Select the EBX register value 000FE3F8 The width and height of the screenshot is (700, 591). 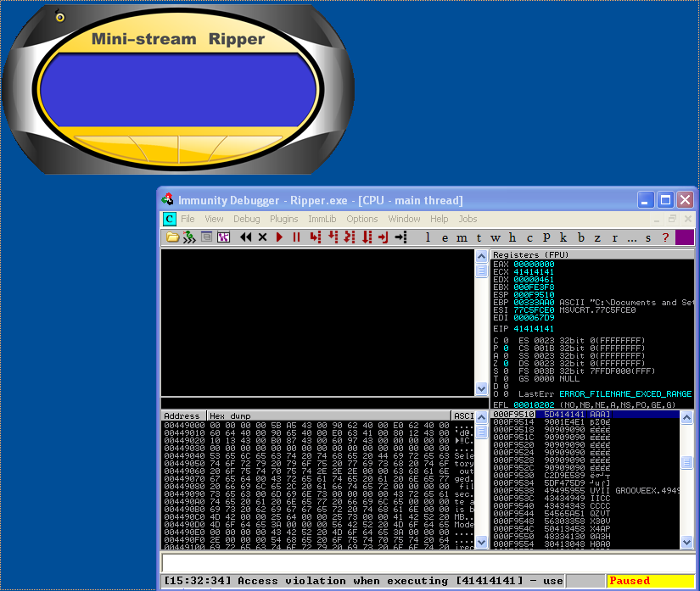[534, 287]
